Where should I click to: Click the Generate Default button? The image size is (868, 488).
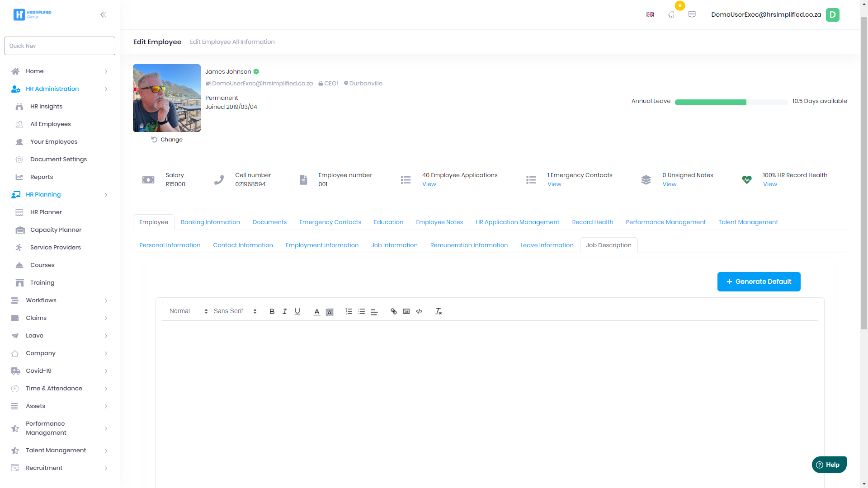click(759, 282)
